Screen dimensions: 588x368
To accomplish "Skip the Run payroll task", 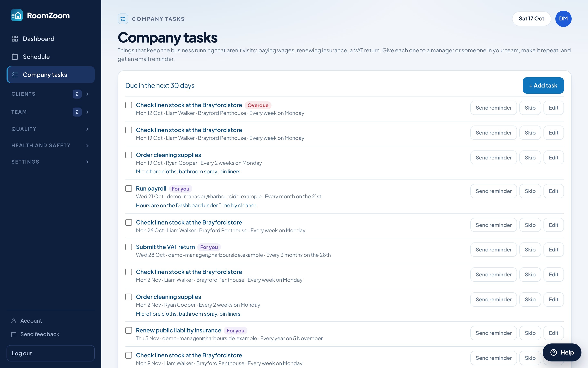I will tap(530, 191).
